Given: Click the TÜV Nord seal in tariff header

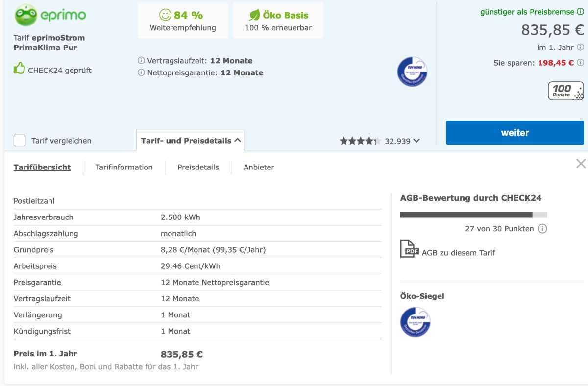Looking at the screenshot, I should pos(412,72).
